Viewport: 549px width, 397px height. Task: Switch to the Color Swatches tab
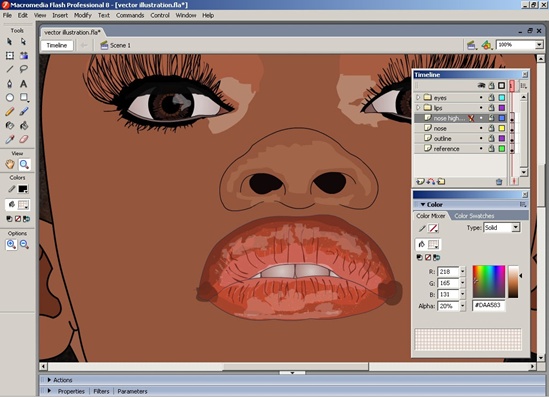tap(474, 216)
